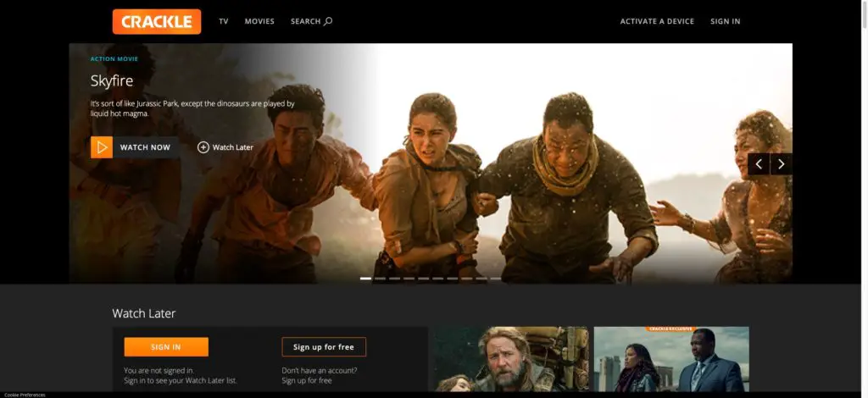Click "Don't have an account?" text
The image size is (868, 398).
[x=320, y=370]
